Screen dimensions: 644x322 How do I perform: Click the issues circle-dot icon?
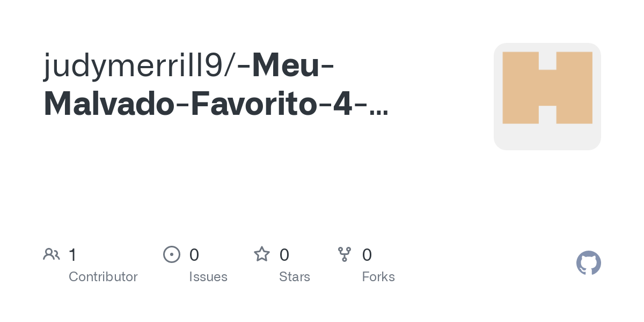click(171, 254)
